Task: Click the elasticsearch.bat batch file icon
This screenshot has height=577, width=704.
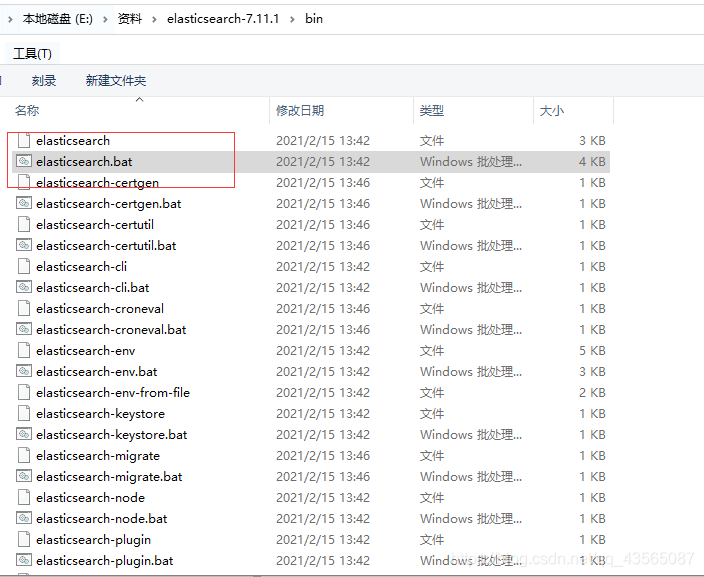Action: [24, 161]
